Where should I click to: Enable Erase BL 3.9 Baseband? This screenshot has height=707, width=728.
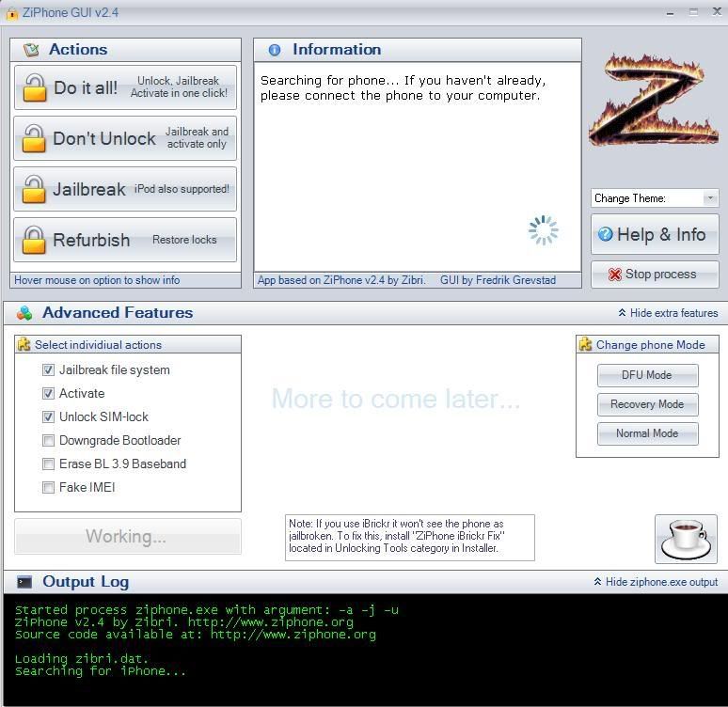(x=48, y=463)
